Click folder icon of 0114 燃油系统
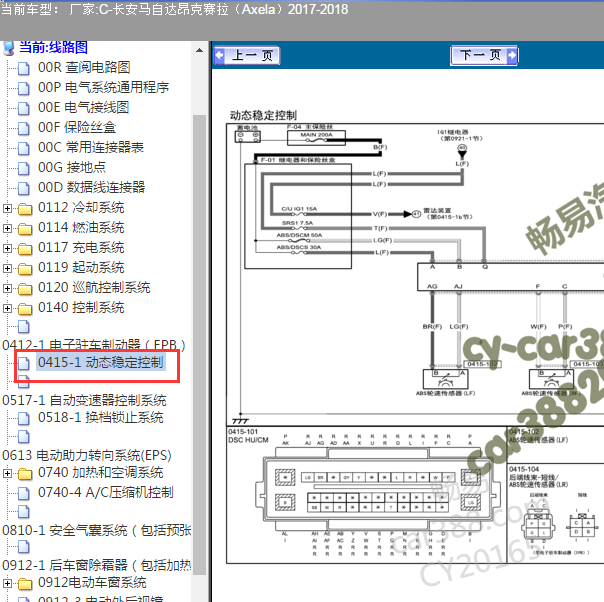The width and height of the screenshot is (604, 602). pyautogui.click(x=25, y=229)
